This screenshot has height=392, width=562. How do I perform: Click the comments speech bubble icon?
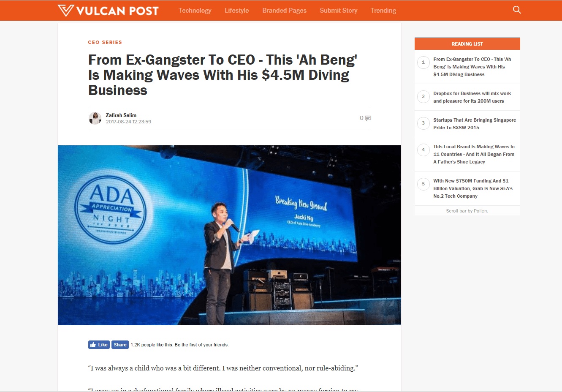pyautogui.click(x=368, y=118)
